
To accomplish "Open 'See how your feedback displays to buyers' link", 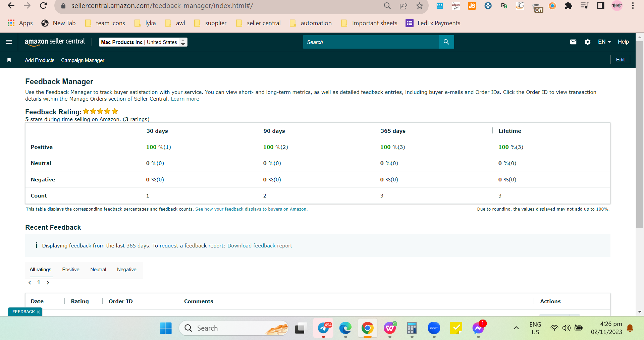I will (x=251, y=209).
